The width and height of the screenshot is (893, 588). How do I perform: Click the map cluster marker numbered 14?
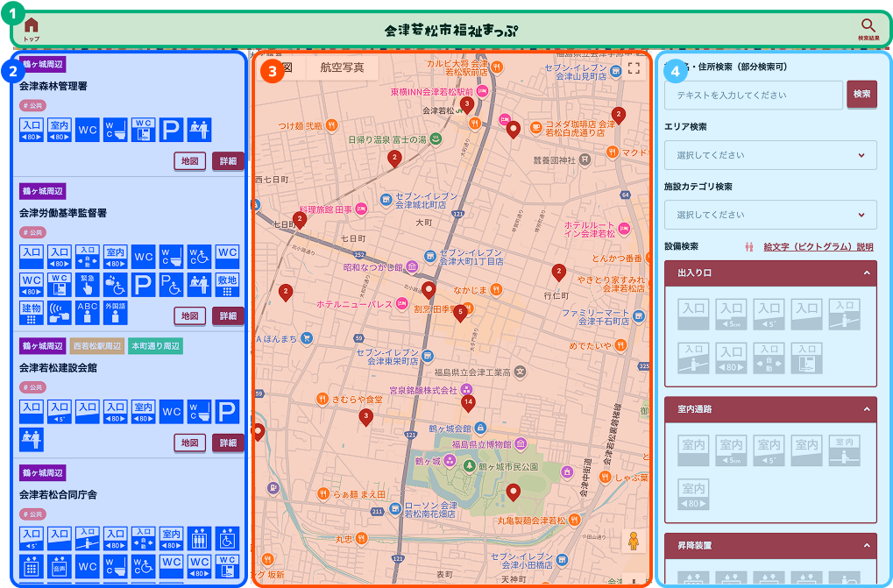(468, 403)
